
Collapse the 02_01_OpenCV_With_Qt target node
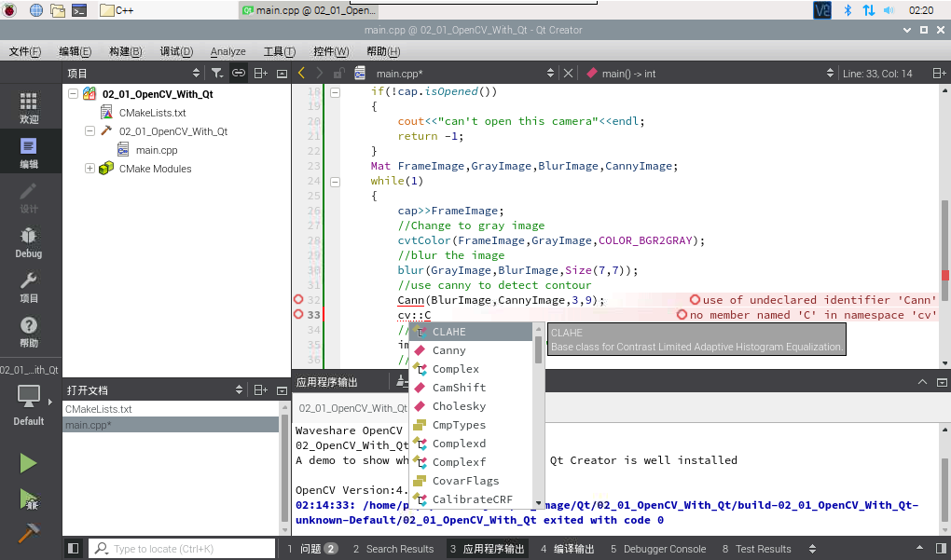(90, 130)
